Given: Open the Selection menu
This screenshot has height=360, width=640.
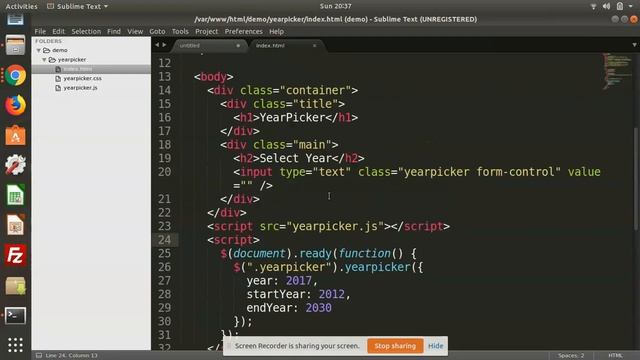Looking at the screenshot, I should click(86, 31).
